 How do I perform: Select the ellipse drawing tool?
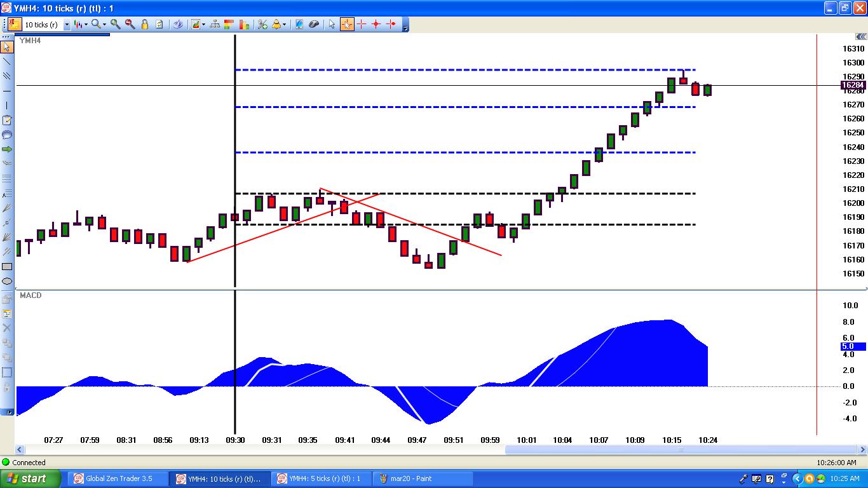click(7, 281)
